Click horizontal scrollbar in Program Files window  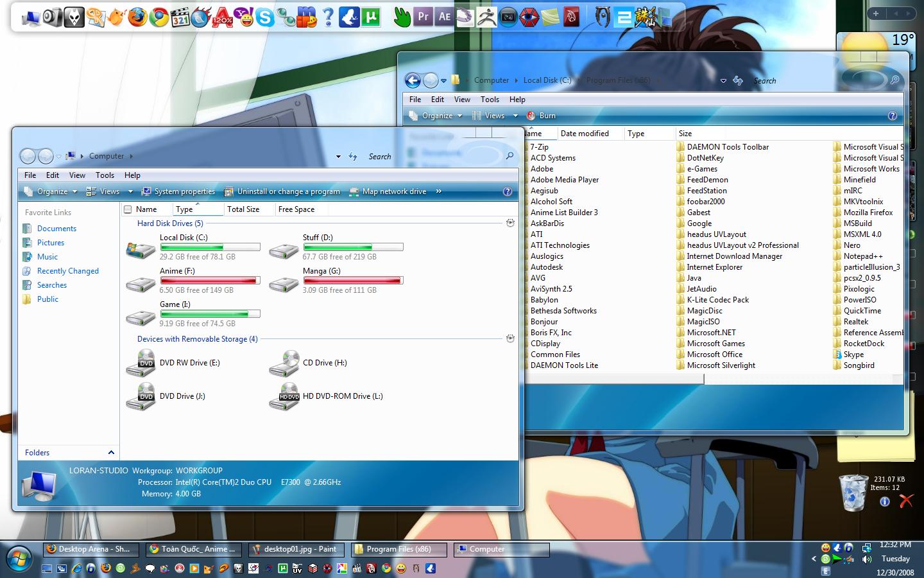614,379
